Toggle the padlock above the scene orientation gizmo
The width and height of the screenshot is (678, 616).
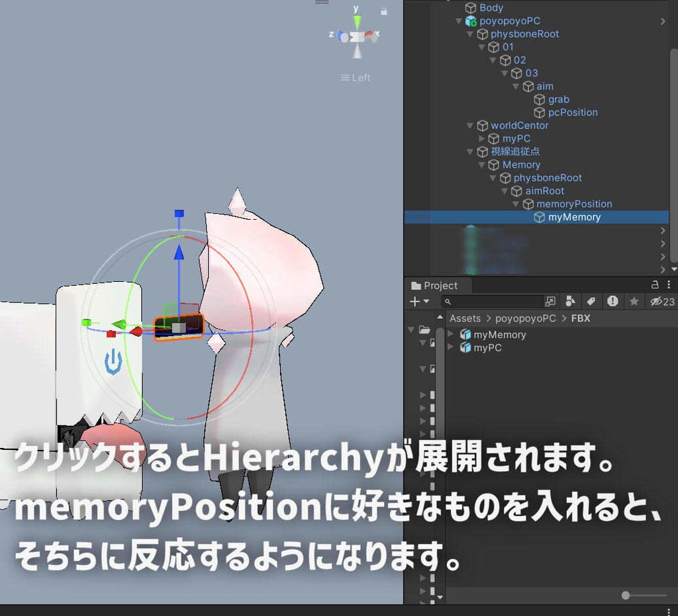pos(383,11)
